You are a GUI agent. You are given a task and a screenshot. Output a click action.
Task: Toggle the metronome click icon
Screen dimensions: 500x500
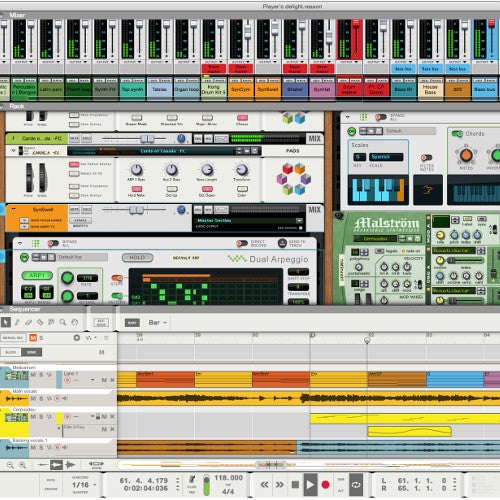[x=192, y=480]
